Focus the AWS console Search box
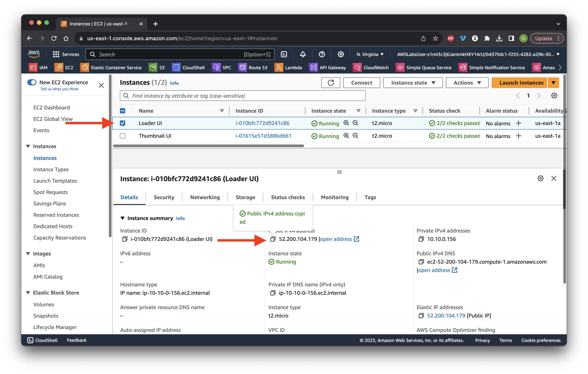This screenshot has height=374, width=588. pyautogui.click(x=180, y=54)
